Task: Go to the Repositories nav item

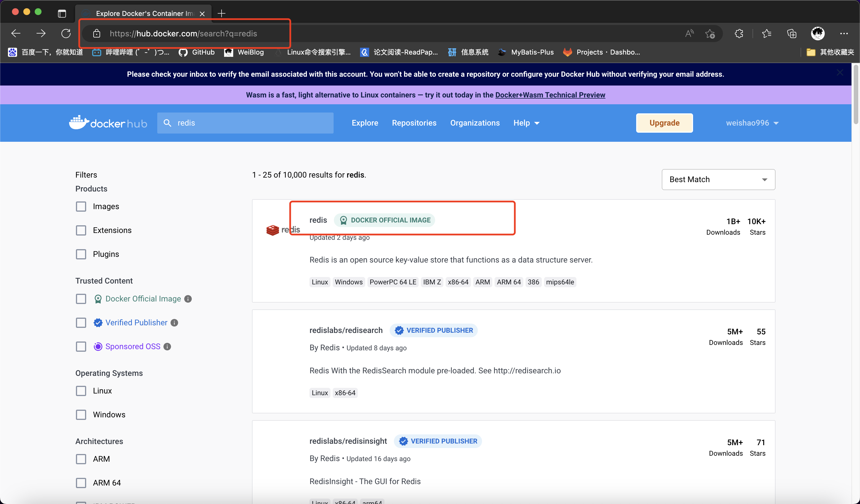Action: [414, 123]
